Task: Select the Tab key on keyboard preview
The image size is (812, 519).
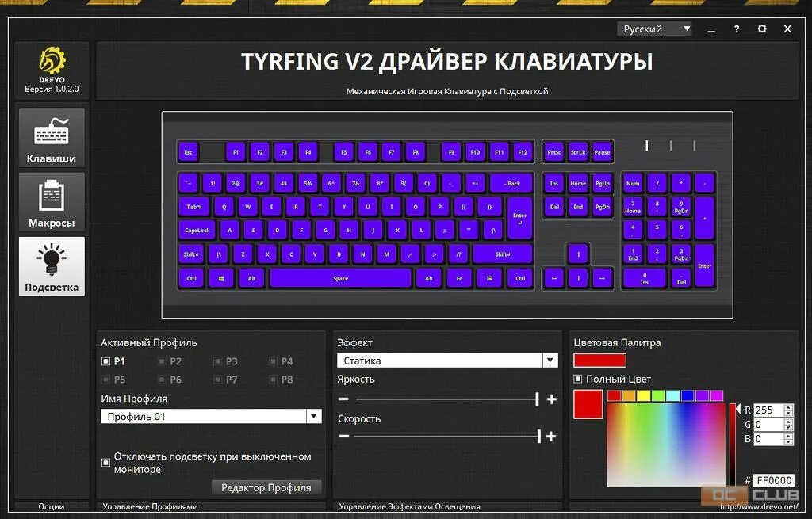Action: tap(194, 207)
